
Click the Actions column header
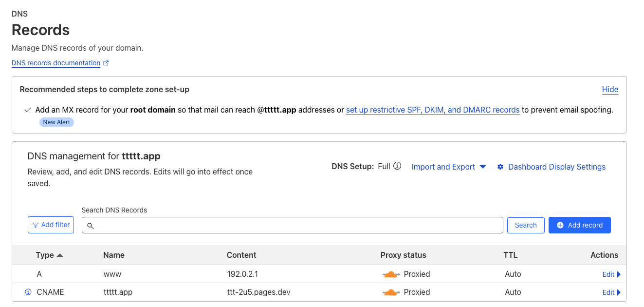[604, 255]
